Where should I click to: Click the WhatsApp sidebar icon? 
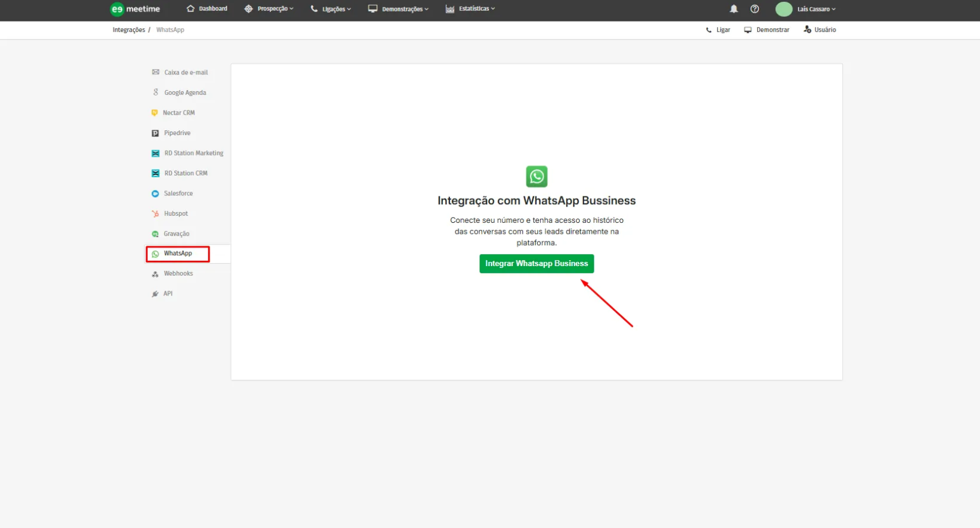tap(155, 254)
